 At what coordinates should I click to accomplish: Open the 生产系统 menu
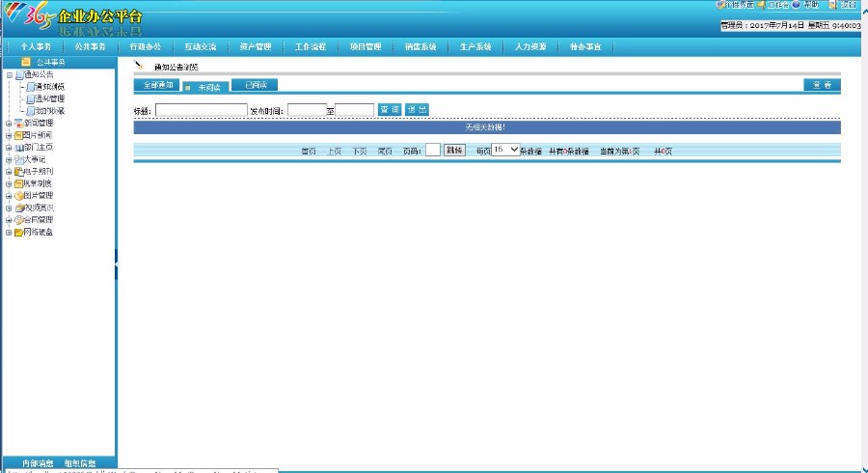[x=475, y=46]
